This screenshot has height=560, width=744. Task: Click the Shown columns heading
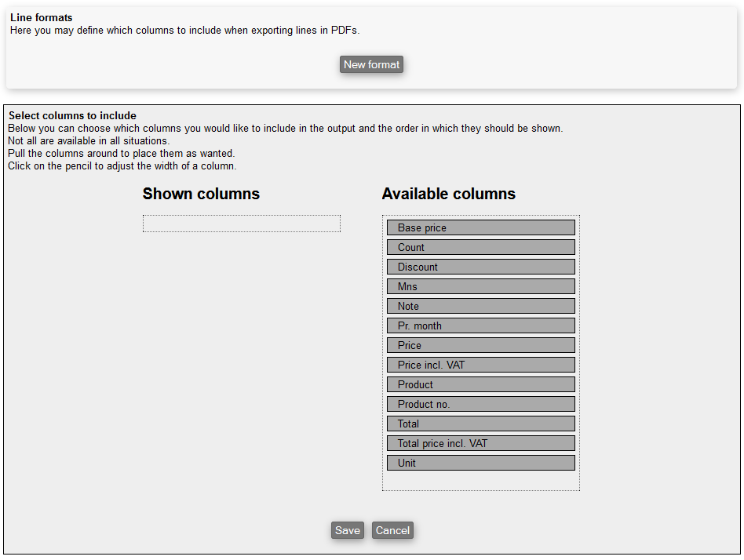tap(201, 194)
